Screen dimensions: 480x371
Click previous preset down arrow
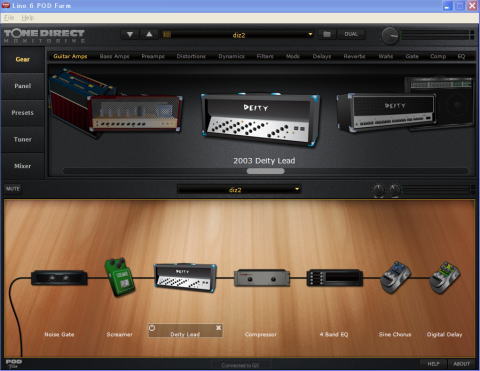(x=130, y=34)
